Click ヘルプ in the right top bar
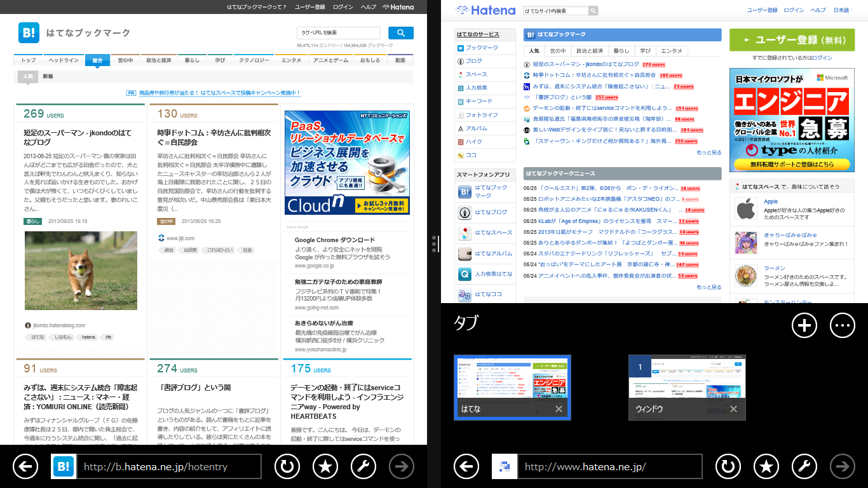Image resolution: width=868 pixels, height=488 pixels. [819, 10]
